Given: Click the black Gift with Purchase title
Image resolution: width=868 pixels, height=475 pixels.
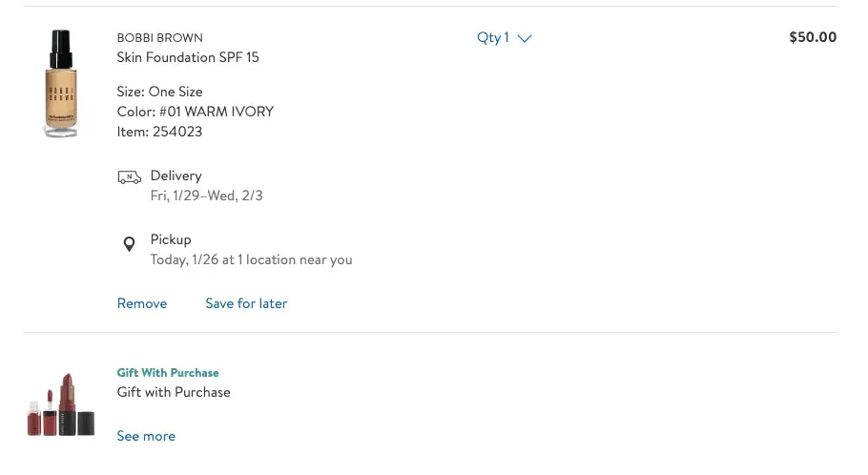Looking at the screenshot, I should [x=174, y=392].
